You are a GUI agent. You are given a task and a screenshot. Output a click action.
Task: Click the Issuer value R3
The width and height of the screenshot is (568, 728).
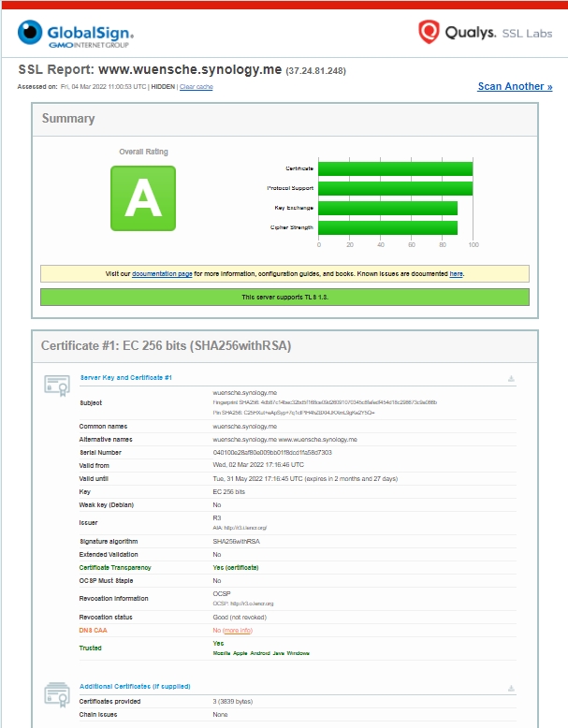point(217,518)
